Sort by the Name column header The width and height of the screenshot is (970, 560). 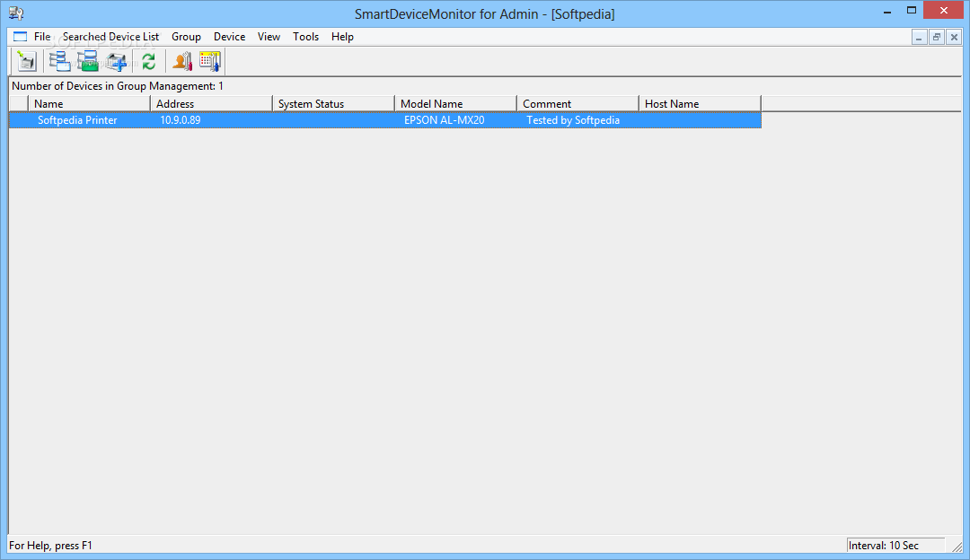89,104
